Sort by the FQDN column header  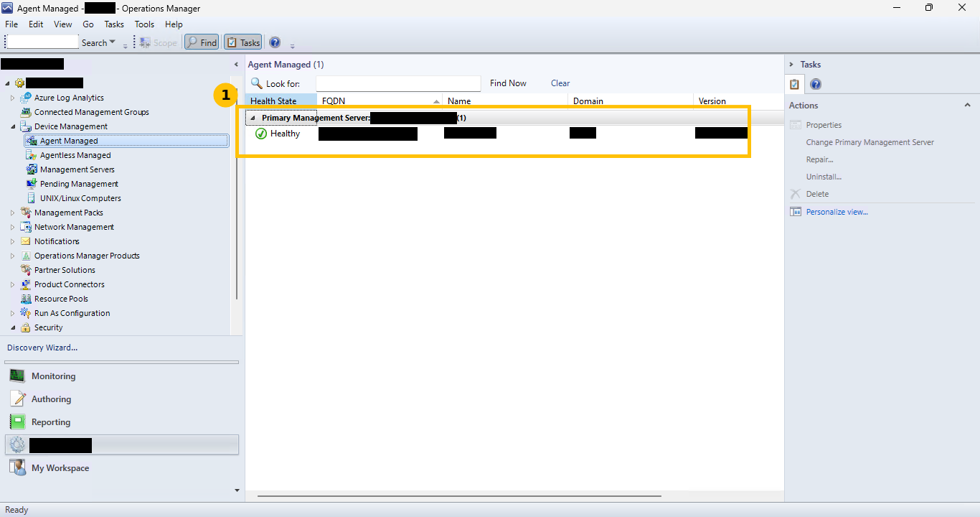(x=380, y=101)
